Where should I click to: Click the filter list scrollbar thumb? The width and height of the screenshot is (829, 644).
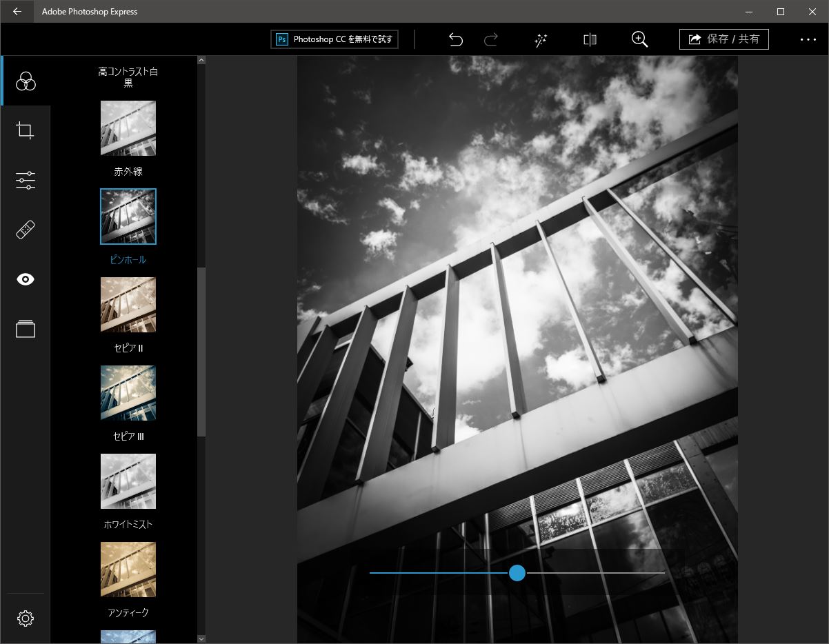click(x=201, y=352)
